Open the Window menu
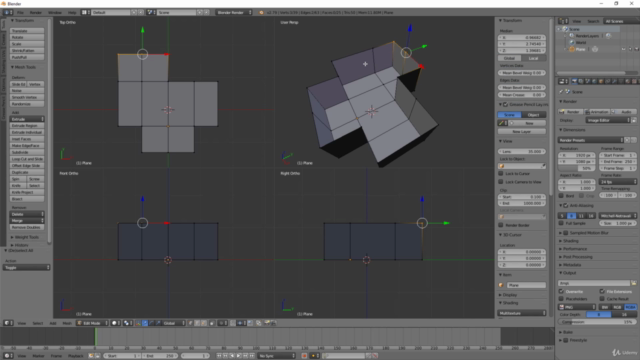This screenshot has height=360, width=640. 55,13
